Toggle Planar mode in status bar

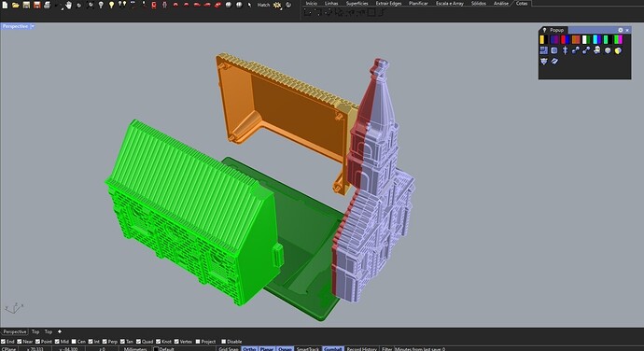[267, 348]
